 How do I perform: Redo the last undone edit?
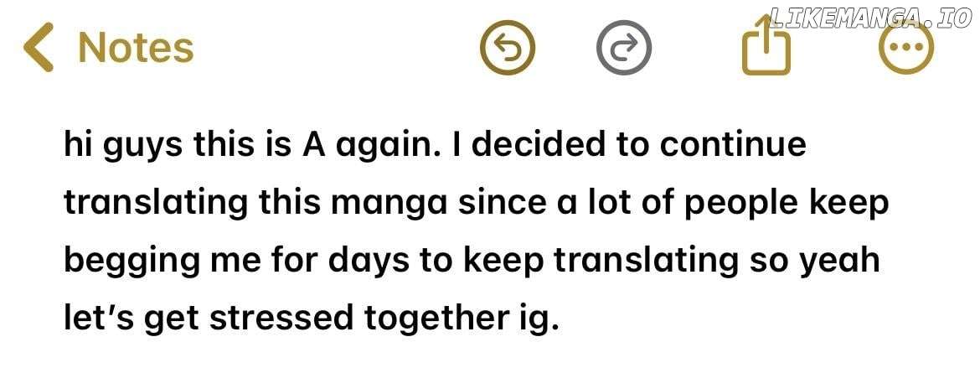tap(624, 48)
